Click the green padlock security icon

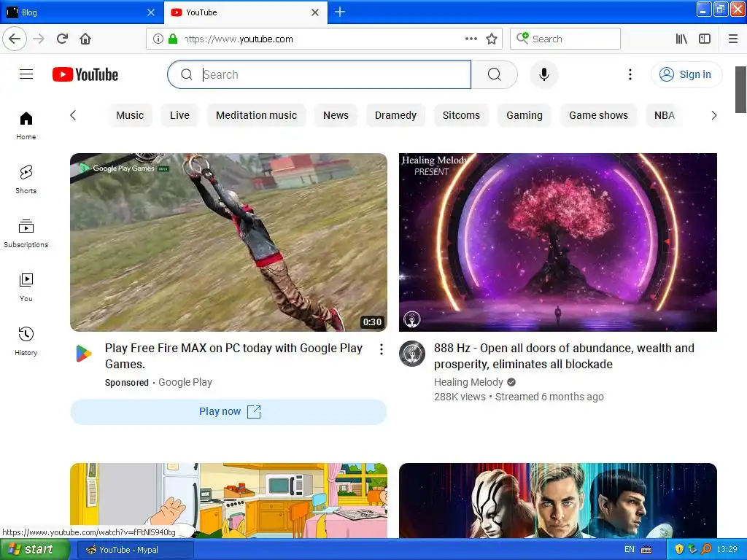point(173,39)
